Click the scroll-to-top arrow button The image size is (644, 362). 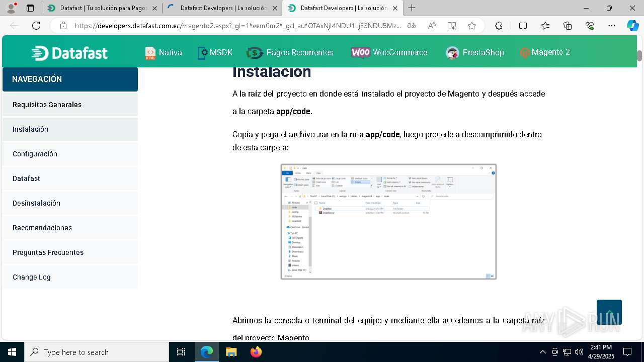pyautogui.click(x=609, y=312)
